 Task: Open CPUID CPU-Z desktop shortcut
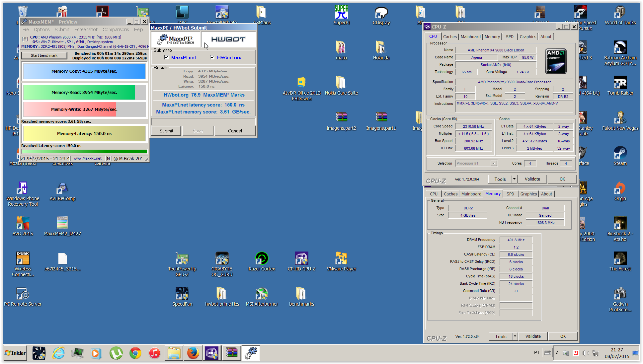[301, 262]
